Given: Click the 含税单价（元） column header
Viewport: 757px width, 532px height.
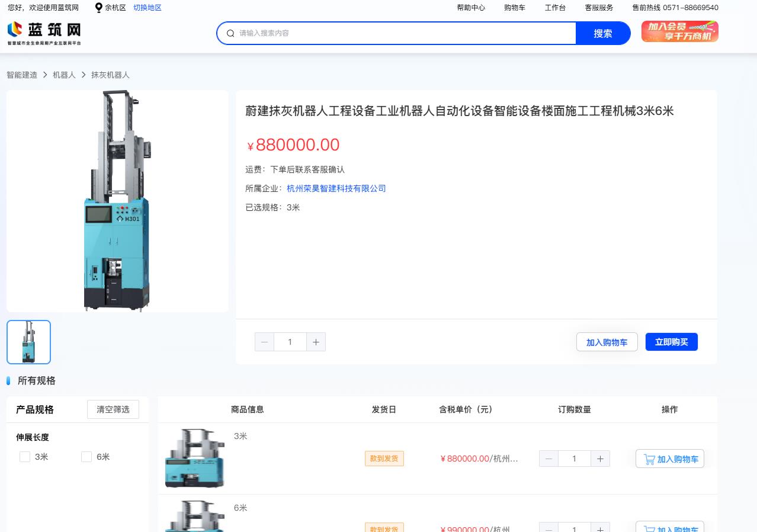Looking at the screenshot, I should click(467, 409).
